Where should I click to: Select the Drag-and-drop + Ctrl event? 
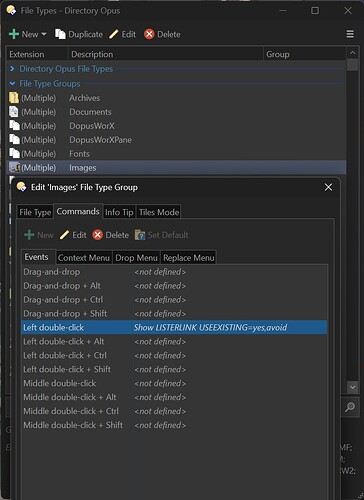pos(174,300)
